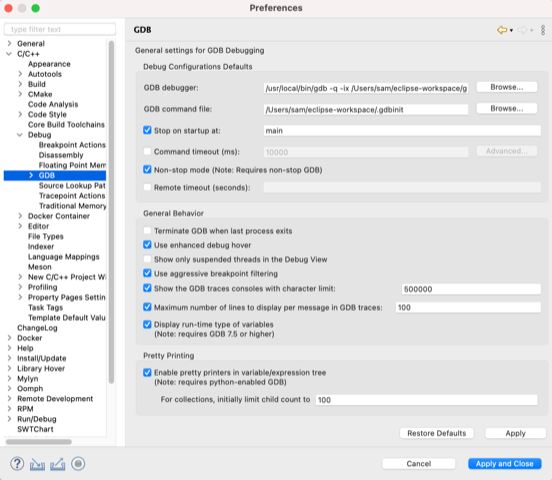Enable Command timeout (ms) checkbox

[147, 151]
